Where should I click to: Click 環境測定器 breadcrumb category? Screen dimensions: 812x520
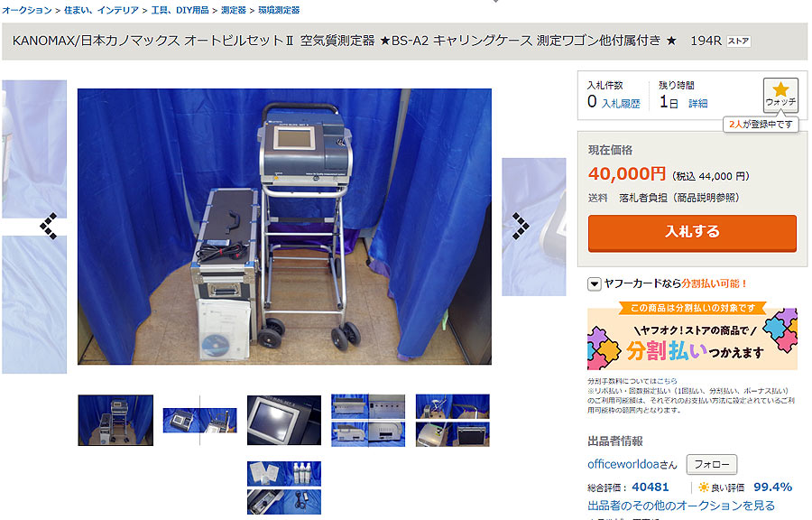[279, 10]
